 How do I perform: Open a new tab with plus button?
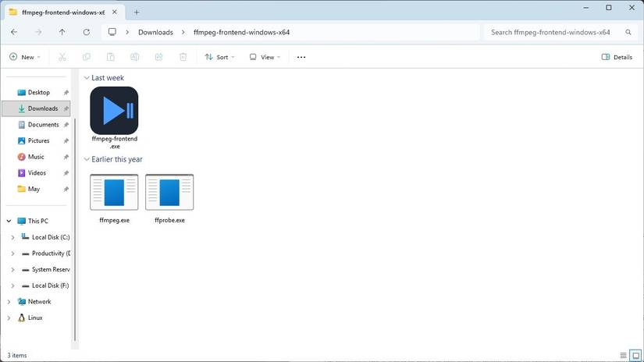tap(137, 12)
